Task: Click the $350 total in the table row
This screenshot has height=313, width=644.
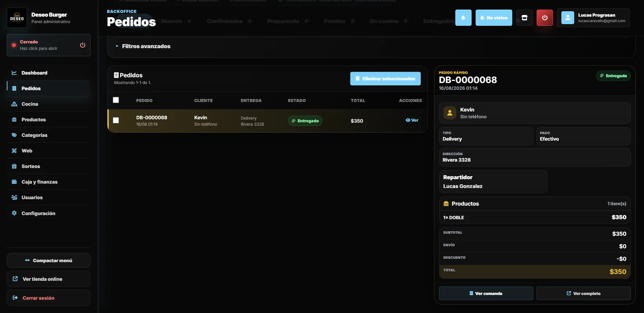Action: tap(357, 121)
